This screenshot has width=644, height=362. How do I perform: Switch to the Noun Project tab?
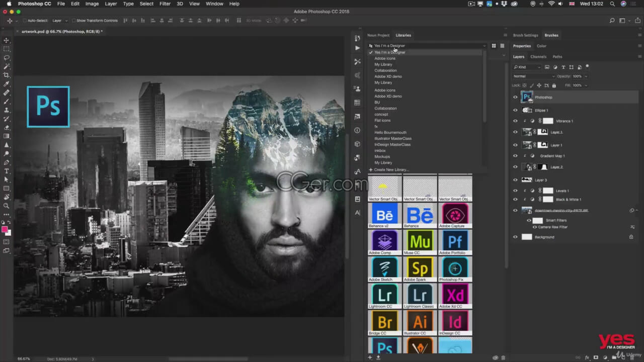click(378, 35)
